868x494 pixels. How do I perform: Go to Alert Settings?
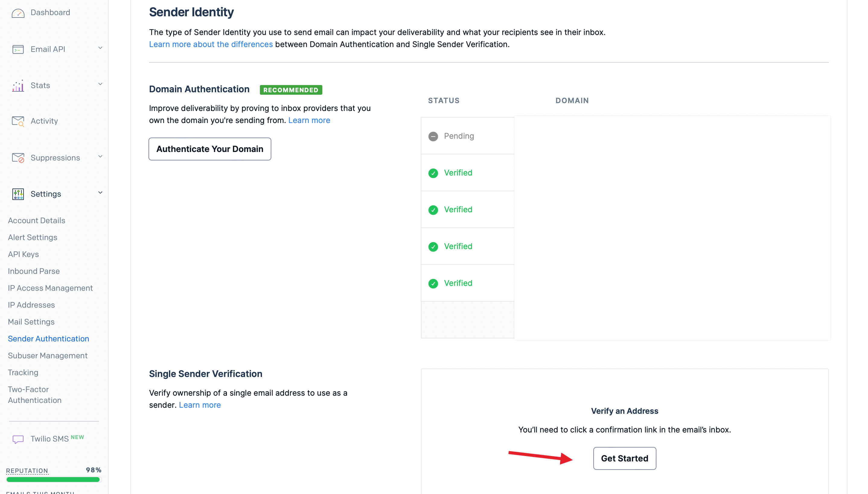pyautogui.click(x=33, y=238)
